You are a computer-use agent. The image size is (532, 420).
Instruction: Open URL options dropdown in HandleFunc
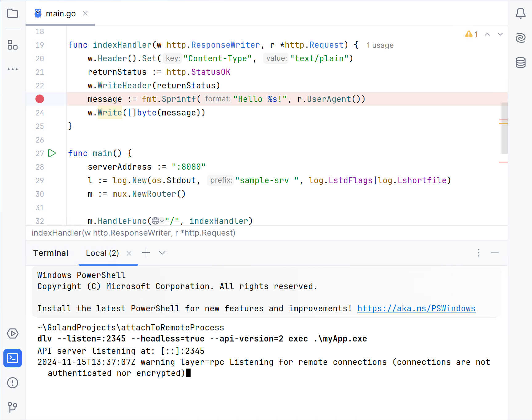pyautogui.click(x=158, y=221)
